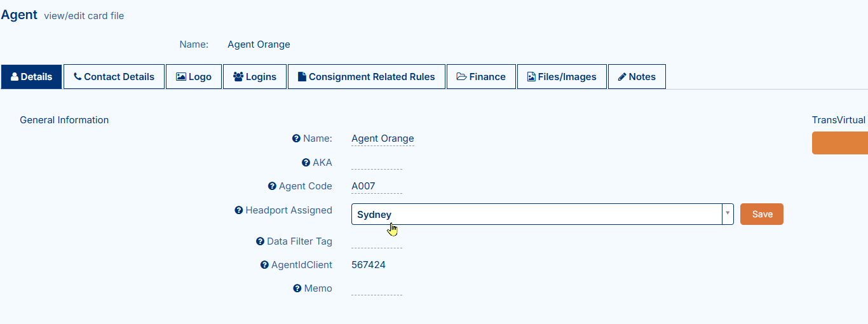Image resolution: width=868 pixels, height=324 pixels.
Task: Switch to the Notes tab
Action: point(637,77)
